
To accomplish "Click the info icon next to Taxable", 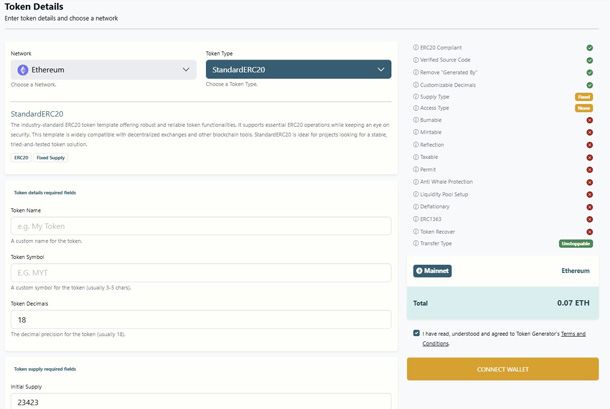I will click(416, 157).
